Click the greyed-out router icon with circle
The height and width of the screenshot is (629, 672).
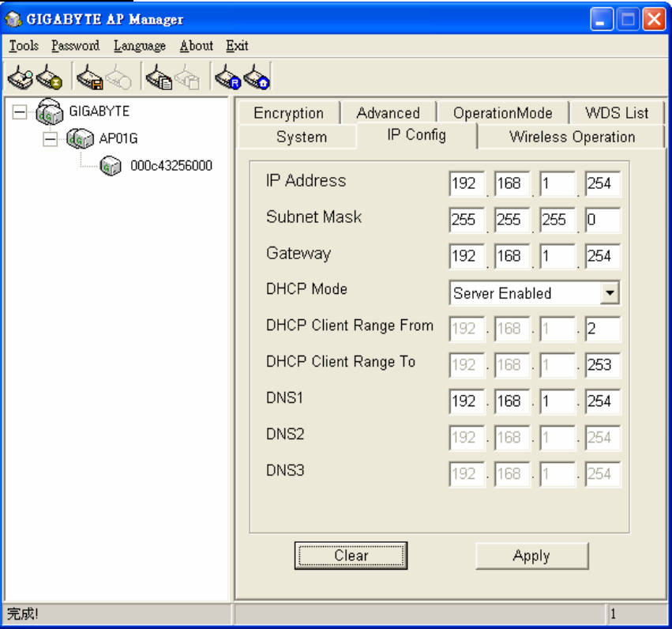pos(118,77)
